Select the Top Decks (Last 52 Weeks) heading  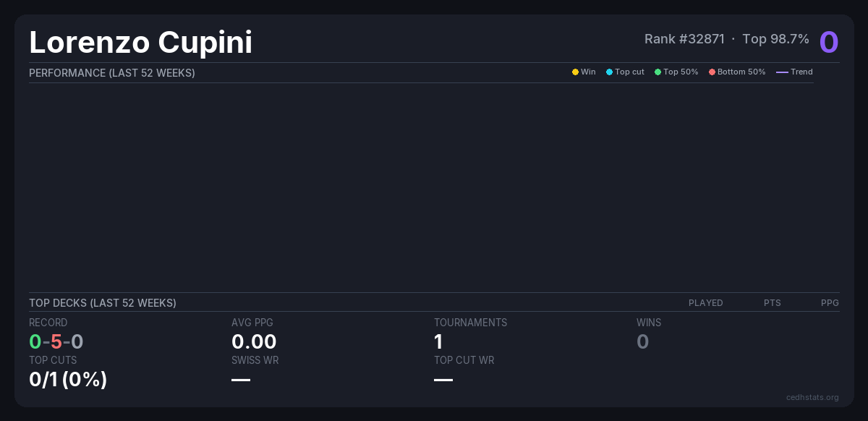pos(103,303)
